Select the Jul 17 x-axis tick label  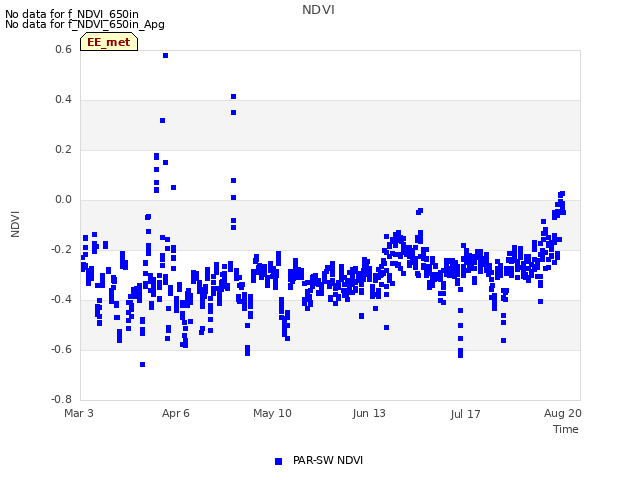pos(465,414)
